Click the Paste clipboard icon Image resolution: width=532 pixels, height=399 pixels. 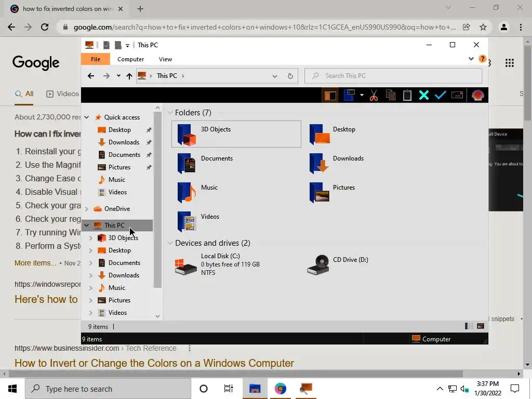coord(407,96)
